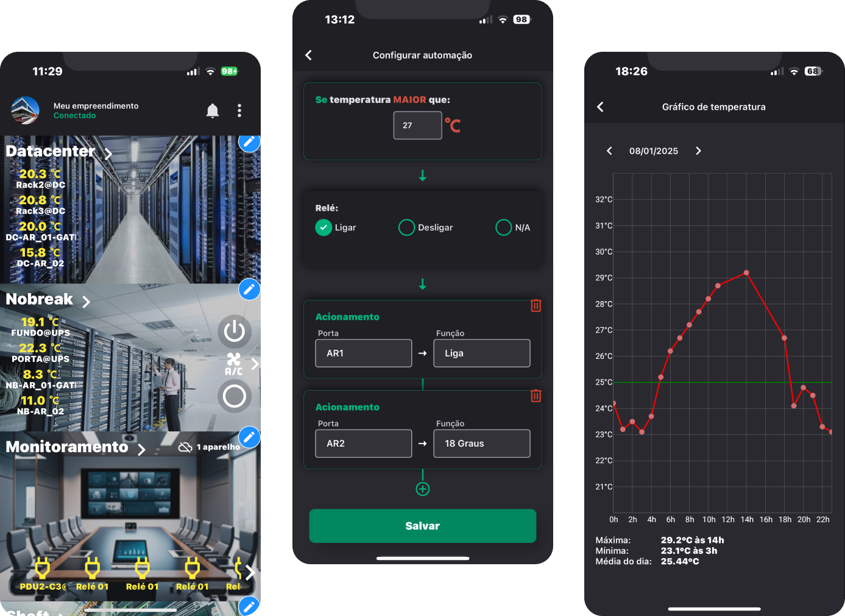Image resolution: width=845 pixels, height=616 pixels.
Task: Open the AR1 Porta dropdown
Action: (x=364, y=353)
